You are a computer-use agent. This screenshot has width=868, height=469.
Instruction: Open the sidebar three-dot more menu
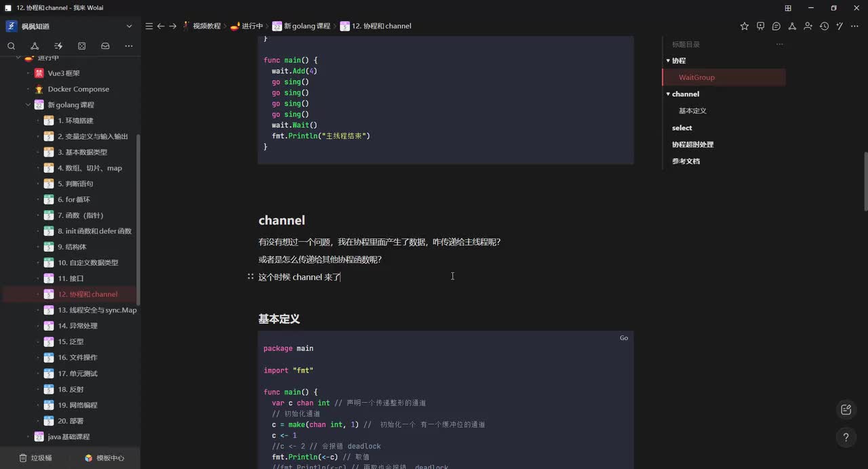(x=129, y=46)
